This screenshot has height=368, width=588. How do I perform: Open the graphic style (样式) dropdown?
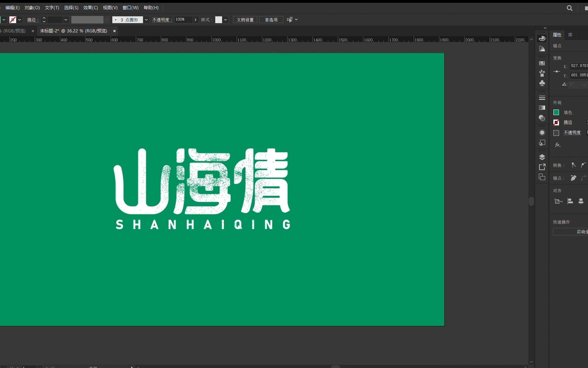(226, 20)
